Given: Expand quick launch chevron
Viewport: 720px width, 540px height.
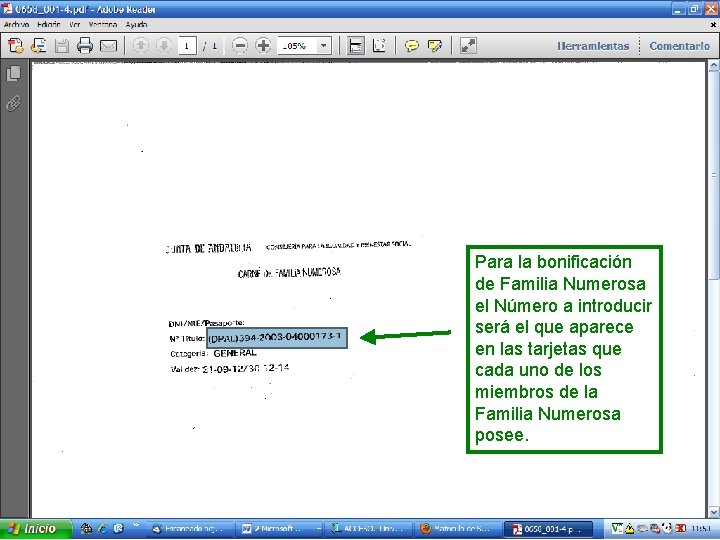Looking at the screenshot, I should 136,525.
